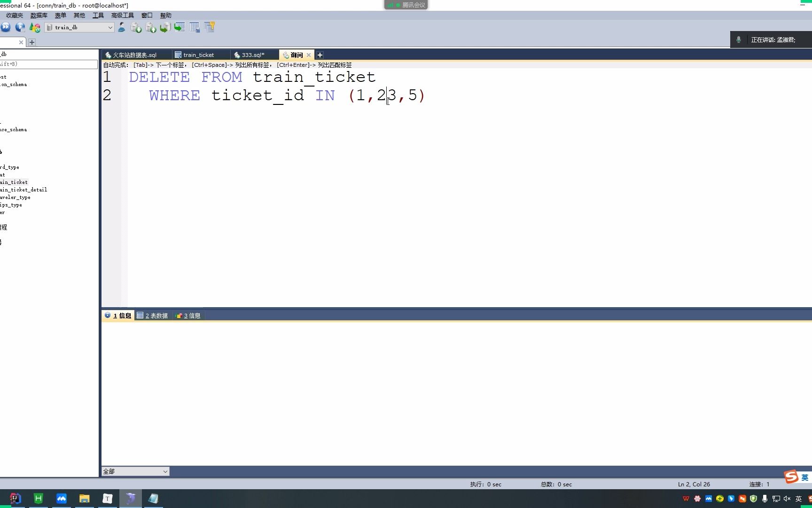Open the 收藏夹 menu
The height and width of the screenshot is (508, 812).
point(14,16)
